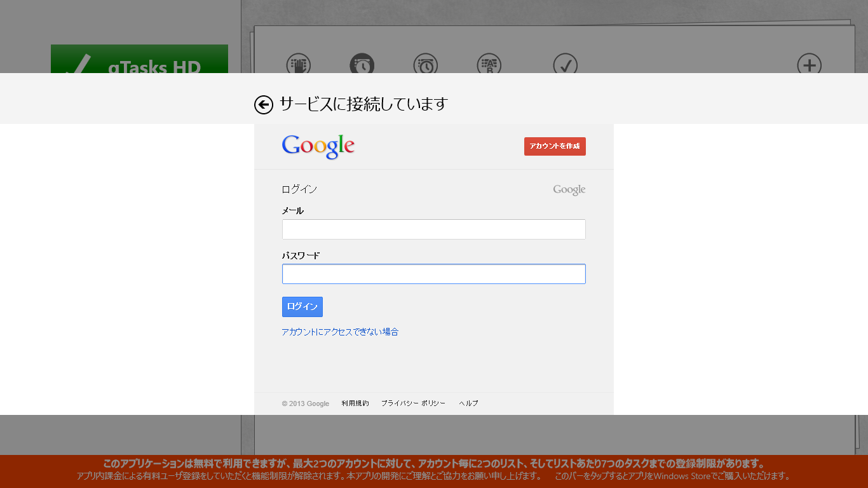Viewport: 868px width, 488px height.
Task: Open the ヘルプ footer link
Action: [468, 403]
